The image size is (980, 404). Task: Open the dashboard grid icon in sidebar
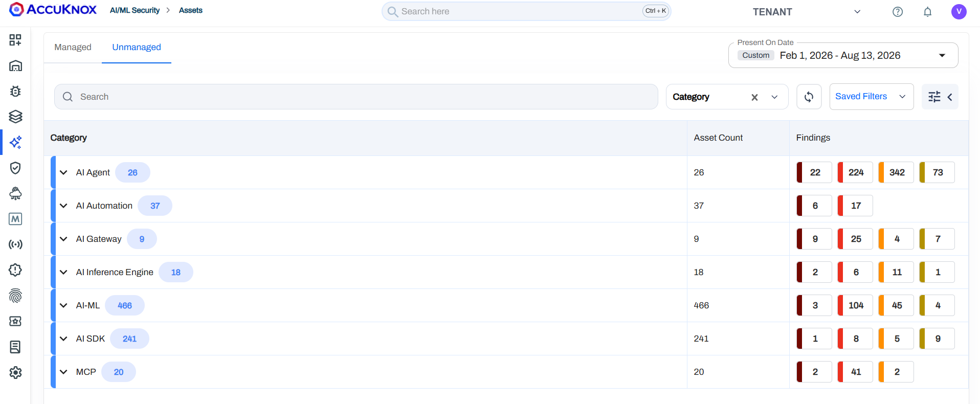click(x=15, y=40)
